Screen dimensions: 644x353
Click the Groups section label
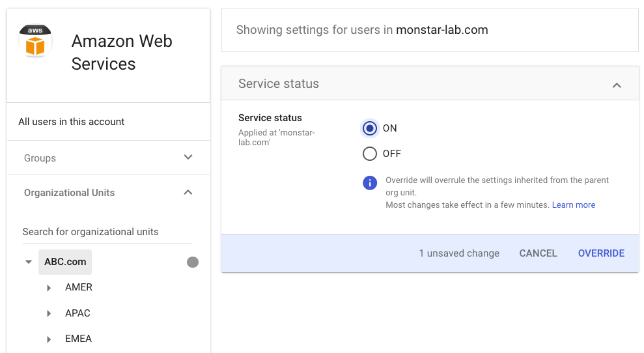coord(40,158)
